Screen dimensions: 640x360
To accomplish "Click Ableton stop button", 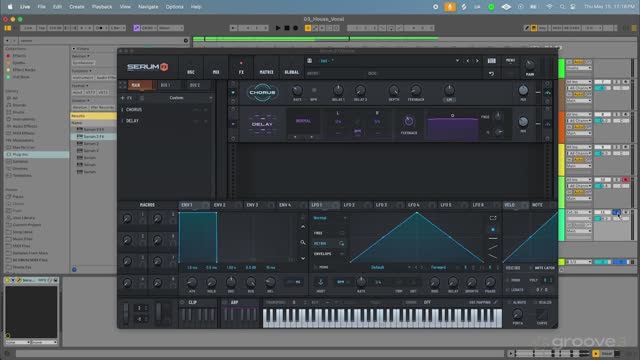I will pyautogui.click(x=287, y=28).
